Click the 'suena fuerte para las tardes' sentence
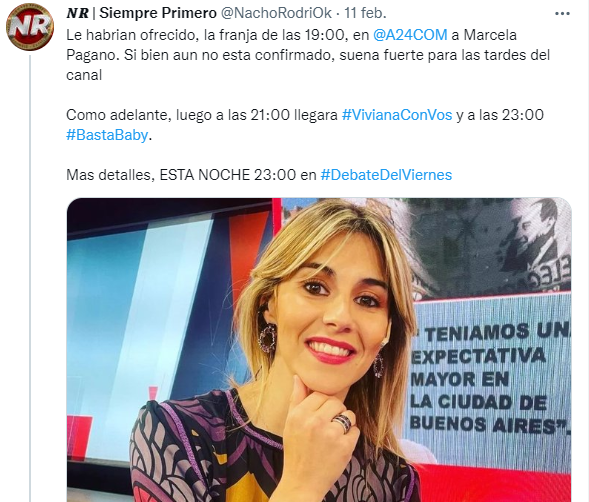Viewport: 589px width, 502px height. point(445,55)
